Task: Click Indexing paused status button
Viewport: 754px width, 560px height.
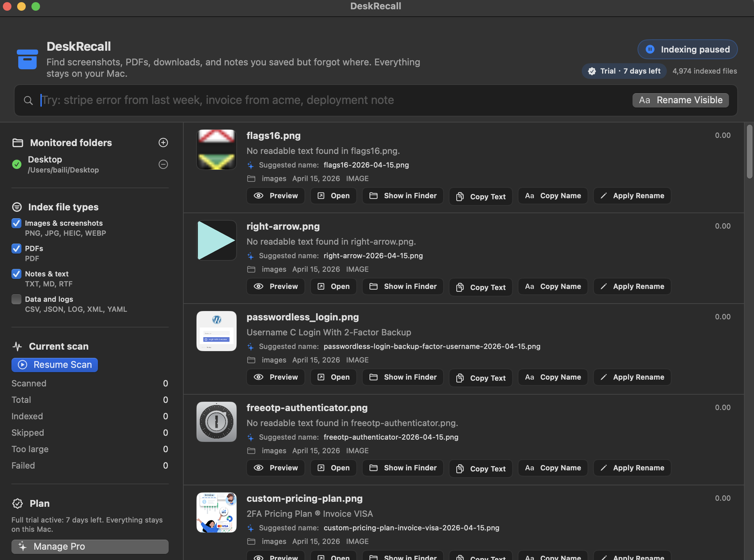Action: coord(687,49)
